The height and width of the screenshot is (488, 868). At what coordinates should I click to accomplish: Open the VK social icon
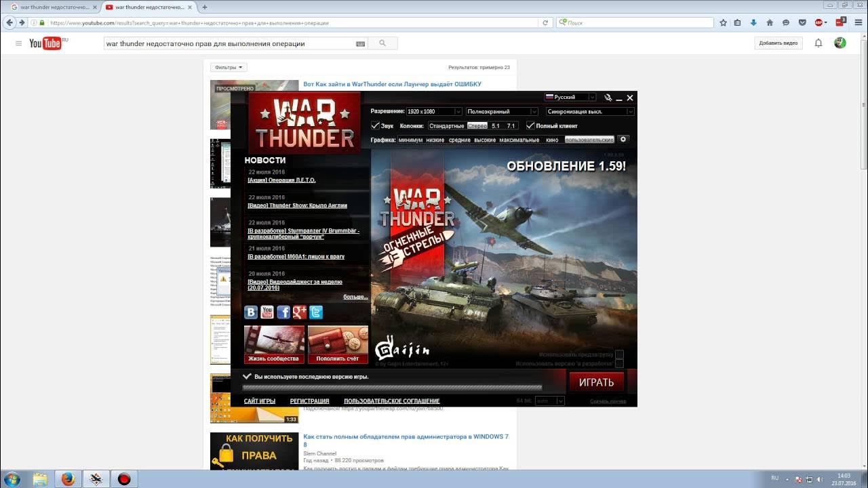(x=251, y=312)
